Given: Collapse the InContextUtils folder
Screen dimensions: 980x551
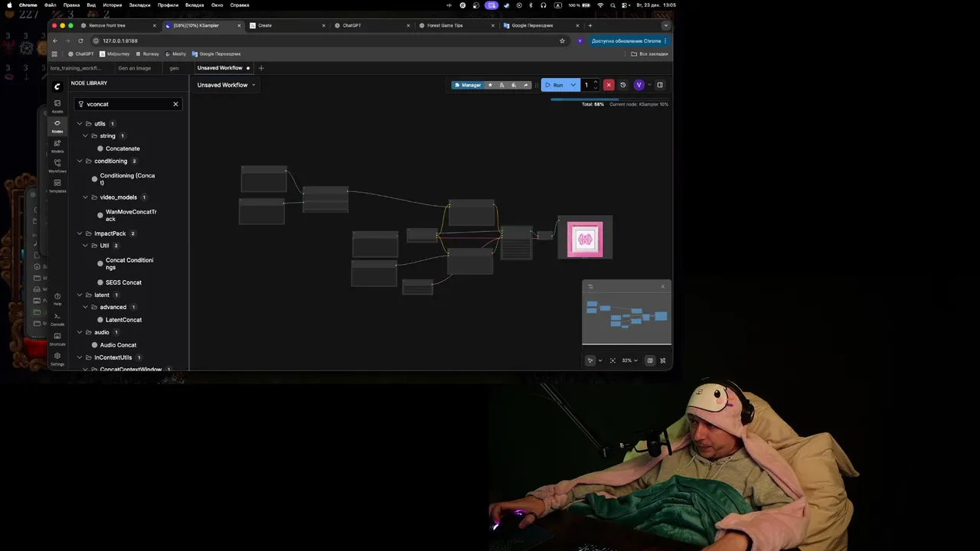Looking at the screenshot, I should click(x=80, y=357).
